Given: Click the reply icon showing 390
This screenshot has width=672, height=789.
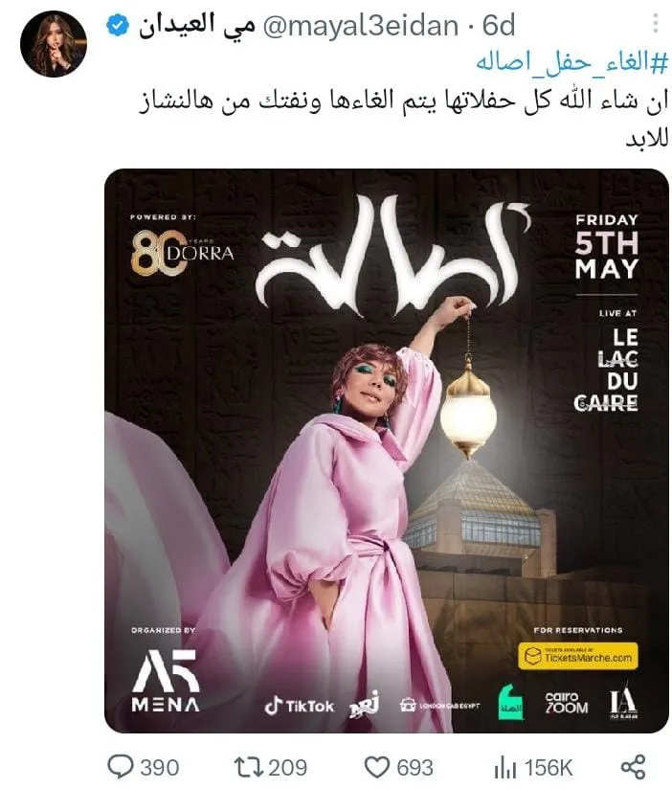Looking at the screenshot, I should [121, 767].
